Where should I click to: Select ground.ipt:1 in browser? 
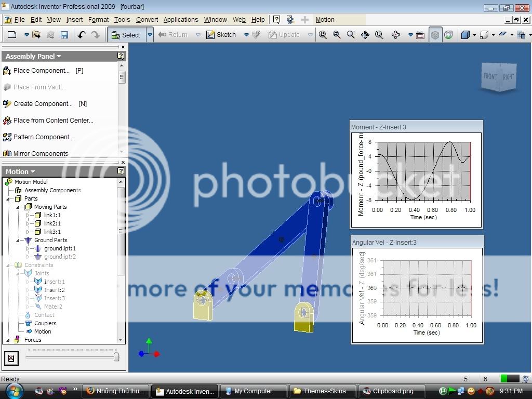point(60,248)
